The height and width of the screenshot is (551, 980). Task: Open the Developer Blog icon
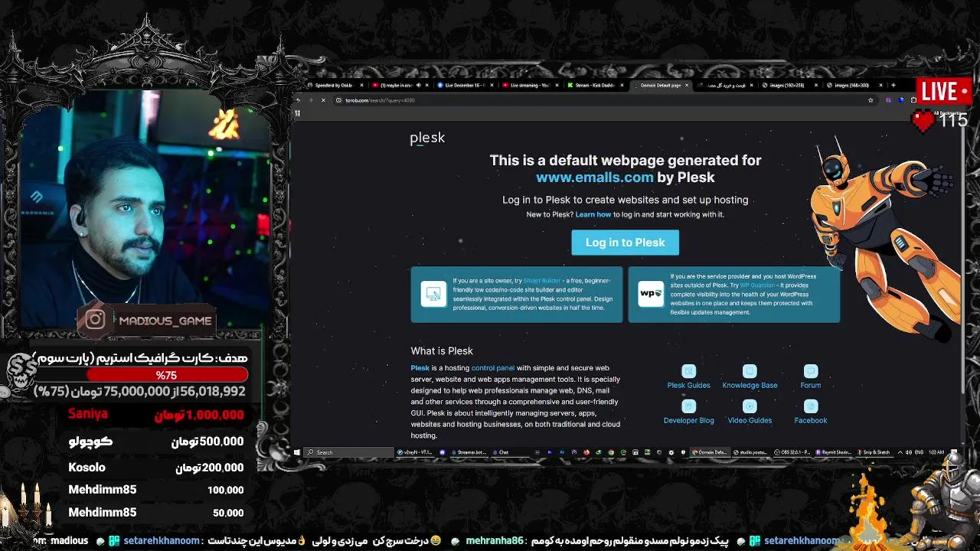coord(688,406)
